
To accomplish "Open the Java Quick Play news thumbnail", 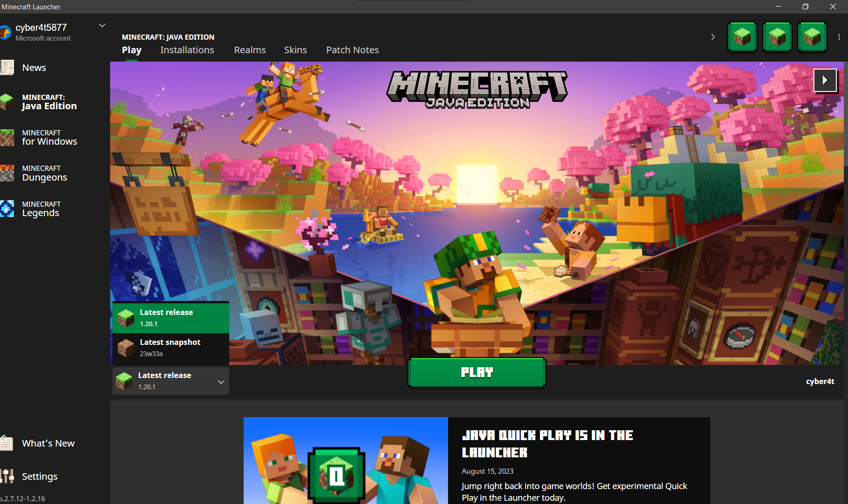I will point(346,461).
